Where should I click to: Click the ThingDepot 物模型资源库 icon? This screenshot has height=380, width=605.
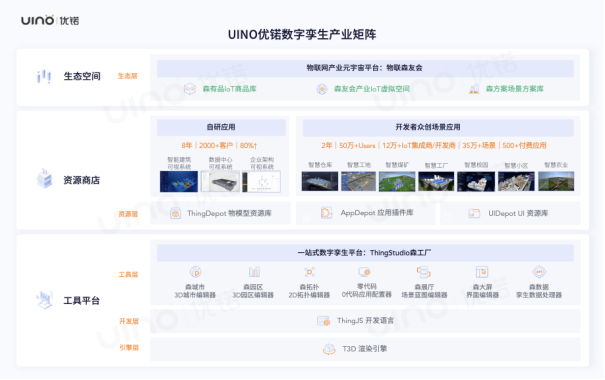pos(176,213)
